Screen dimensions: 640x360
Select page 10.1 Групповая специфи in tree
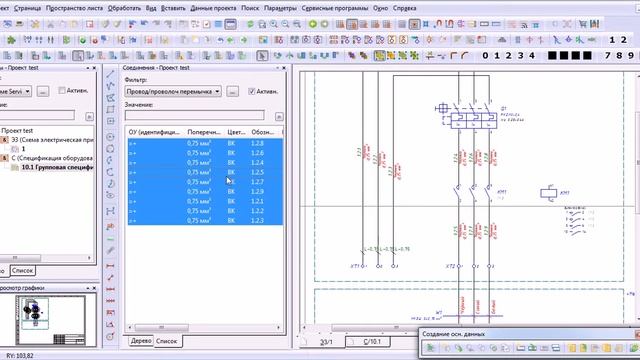click(x=57, y=167)
